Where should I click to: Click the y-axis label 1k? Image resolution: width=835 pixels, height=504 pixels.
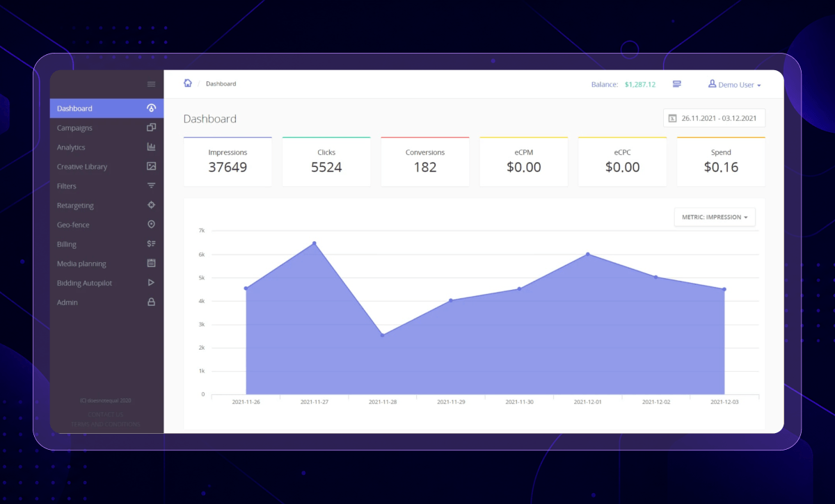[x=202, y=371]
